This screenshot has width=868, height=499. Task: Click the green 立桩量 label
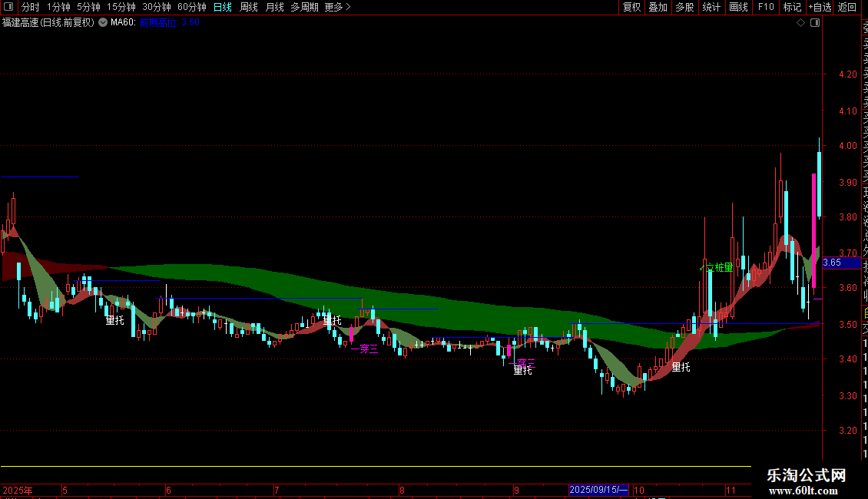point(719,268)
